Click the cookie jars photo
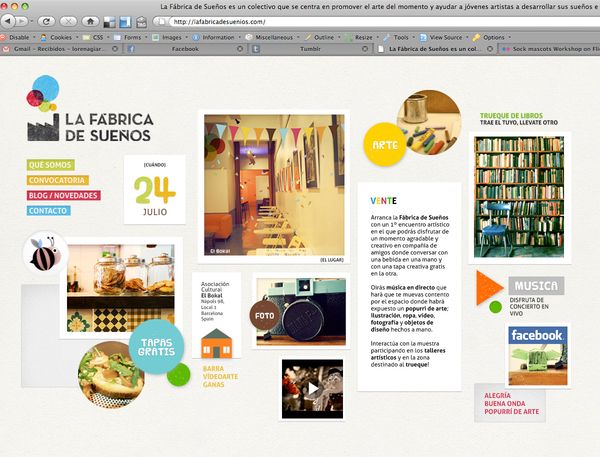Image resolution: width=600 pixels, height=457 pixels. [x=121, y=288]
